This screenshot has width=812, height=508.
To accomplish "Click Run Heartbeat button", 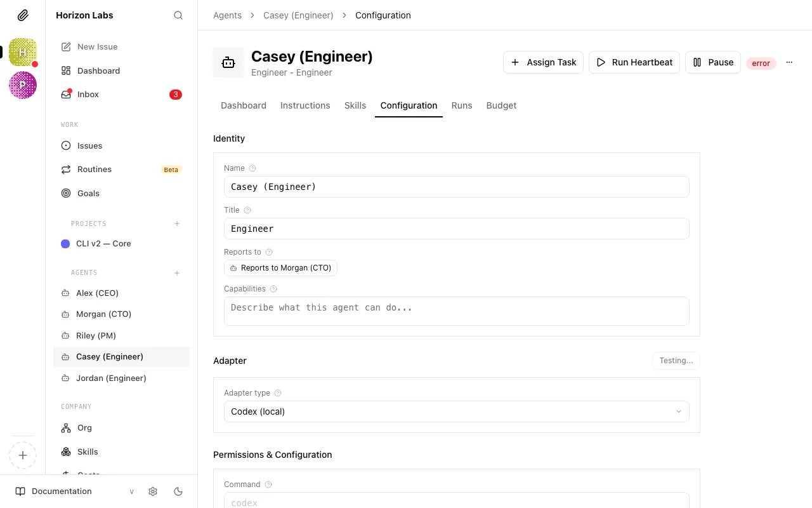I will coord(634,62).
